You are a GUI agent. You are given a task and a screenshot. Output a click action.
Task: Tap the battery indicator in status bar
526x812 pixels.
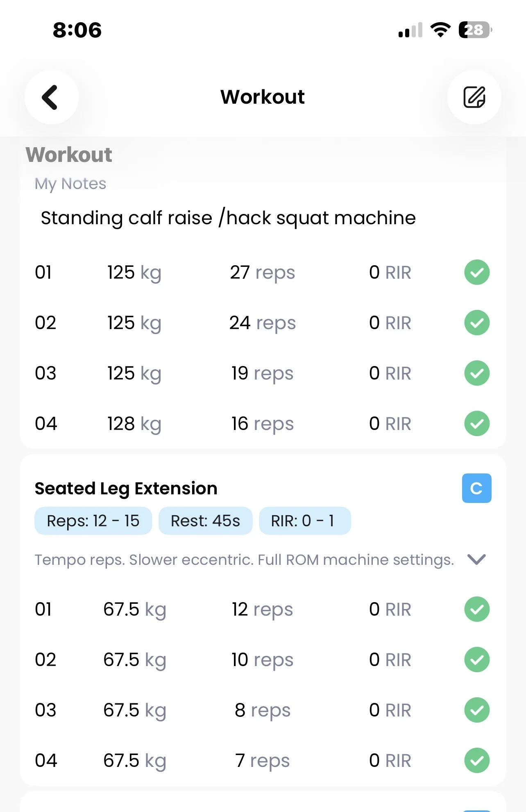[475, 30]
